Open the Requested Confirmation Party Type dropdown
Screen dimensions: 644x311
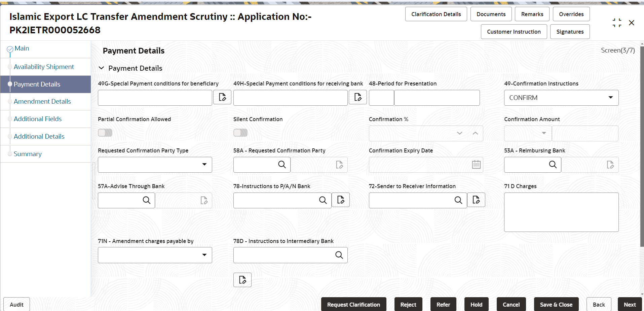click(204, 165)
